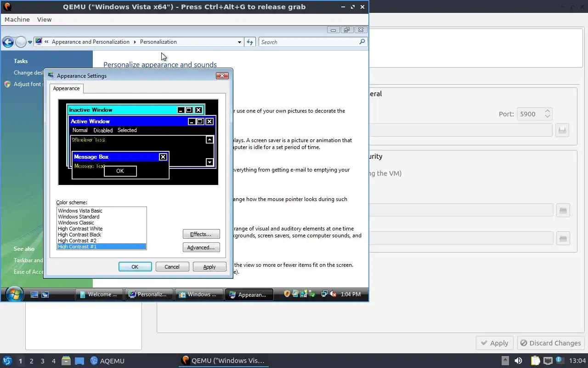Open the Machine menu in QEMU
The width and height of the screenshot is (588, 368).
click(17, 19)
